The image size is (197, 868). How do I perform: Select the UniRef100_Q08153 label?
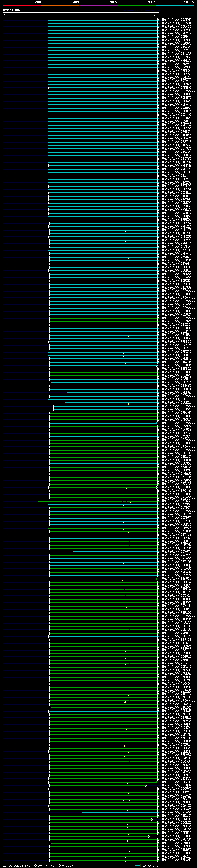(176, 74)
